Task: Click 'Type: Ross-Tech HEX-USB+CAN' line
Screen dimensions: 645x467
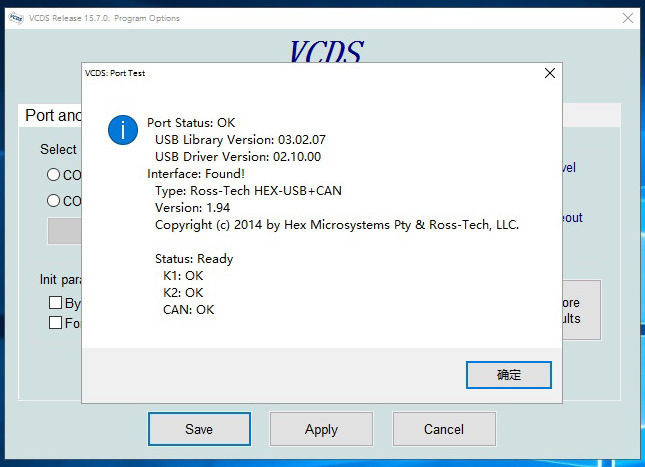Action: (x=248, y=191)
